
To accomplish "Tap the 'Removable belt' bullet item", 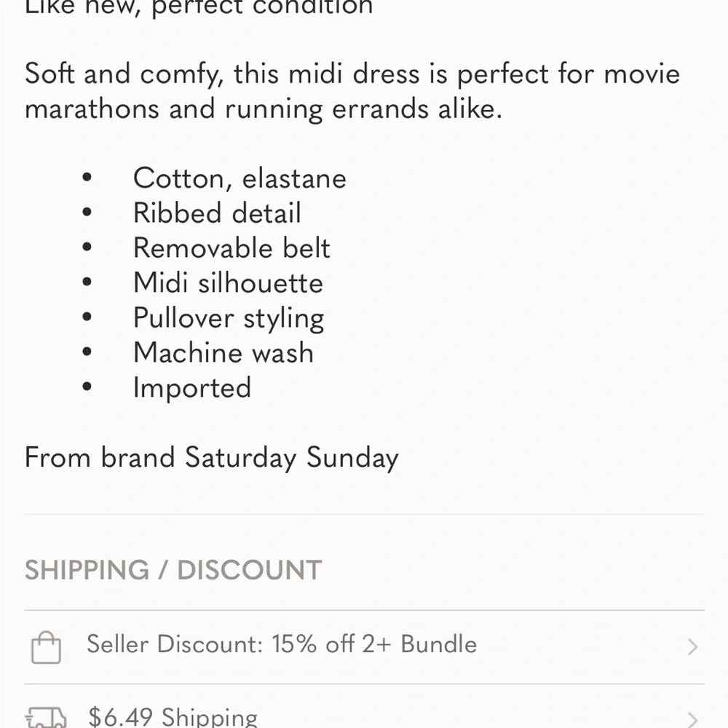I will tap(232, 248).
